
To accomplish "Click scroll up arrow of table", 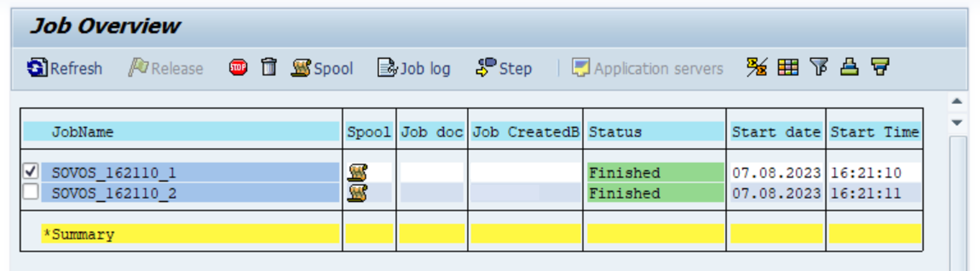I will pos(957,101).
